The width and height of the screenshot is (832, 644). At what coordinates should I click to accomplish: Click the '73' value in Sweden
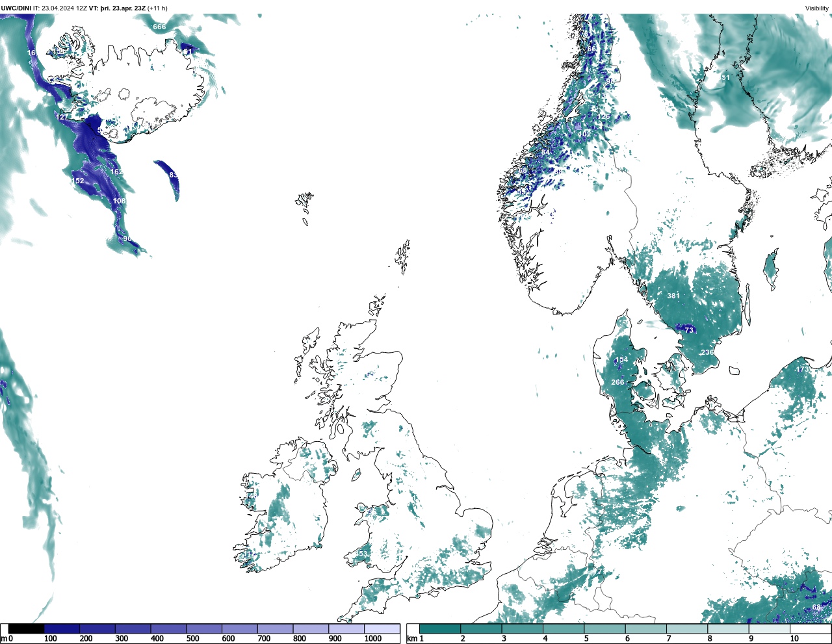pyautogui.click(x=689, y=330)
